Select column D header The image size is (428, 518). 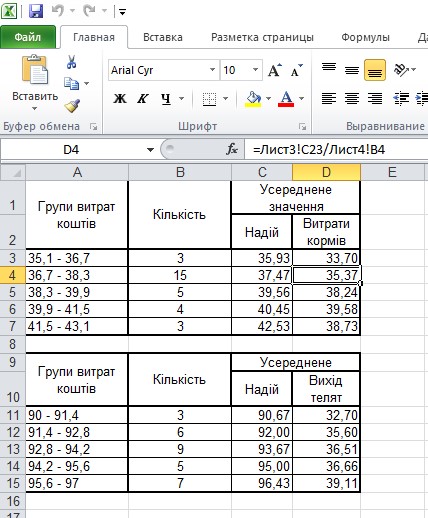click(326, 172)
